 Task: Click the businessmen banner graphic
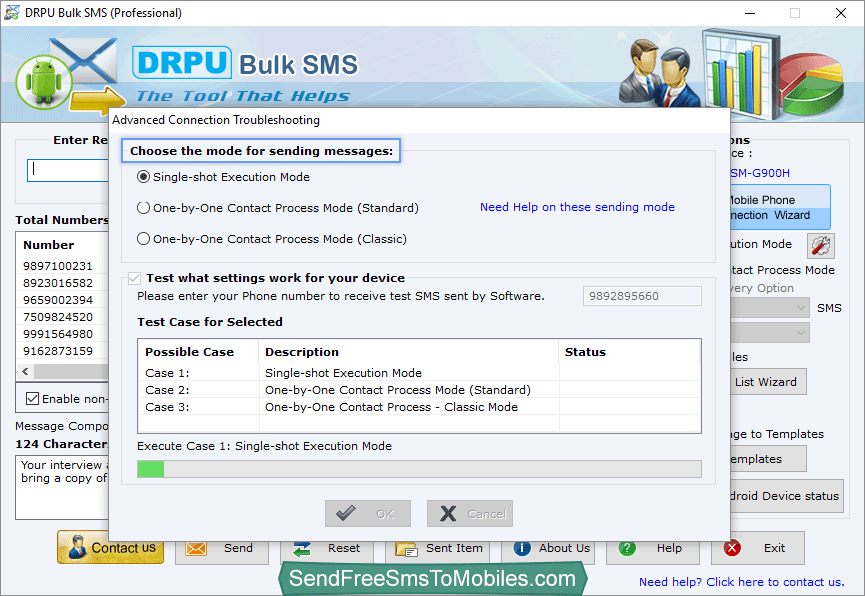tap(659, 73)
